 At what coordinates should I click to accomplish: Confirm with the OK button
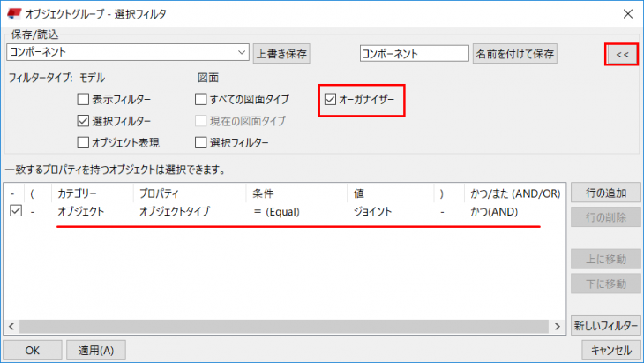[33, 351]
